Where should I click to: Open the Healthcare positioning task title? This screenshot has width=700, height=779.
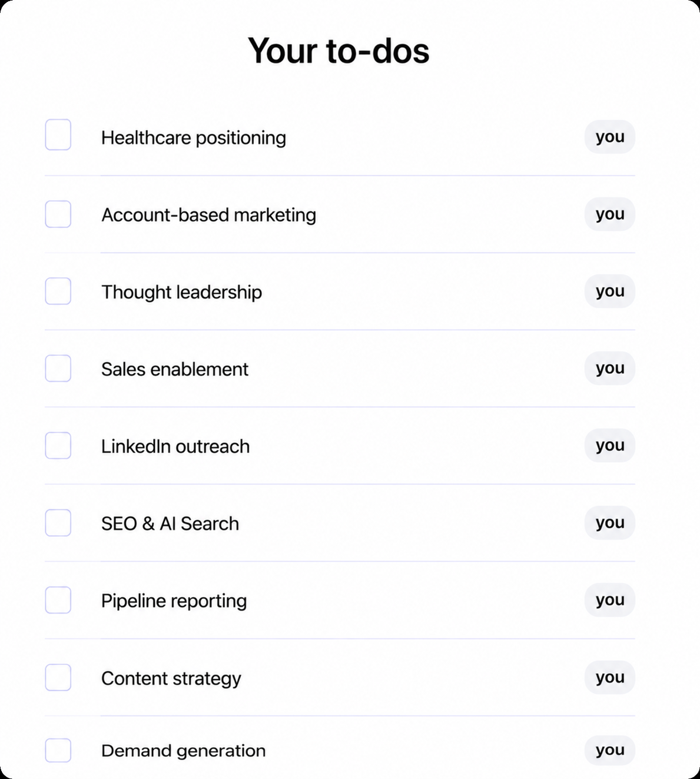pos(194,138)
